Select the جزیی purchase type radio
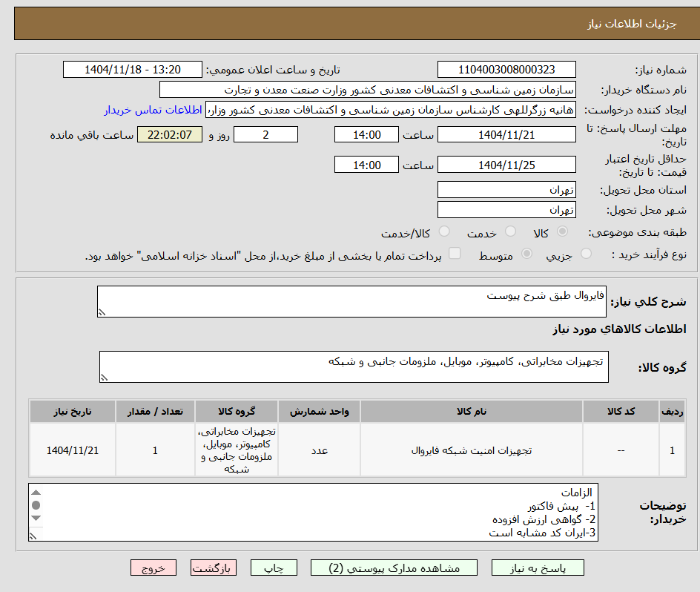 pos(586,254)
